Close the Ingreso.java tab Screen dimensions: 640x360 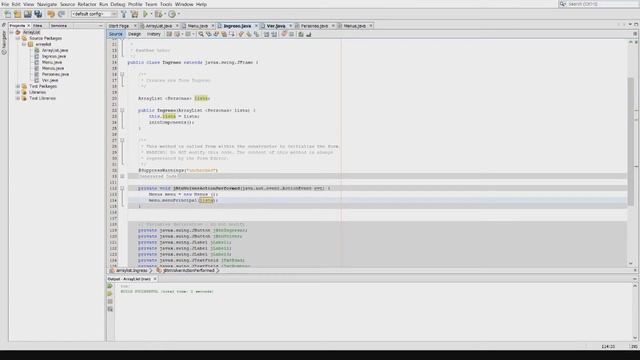click(x=256, y=26)
